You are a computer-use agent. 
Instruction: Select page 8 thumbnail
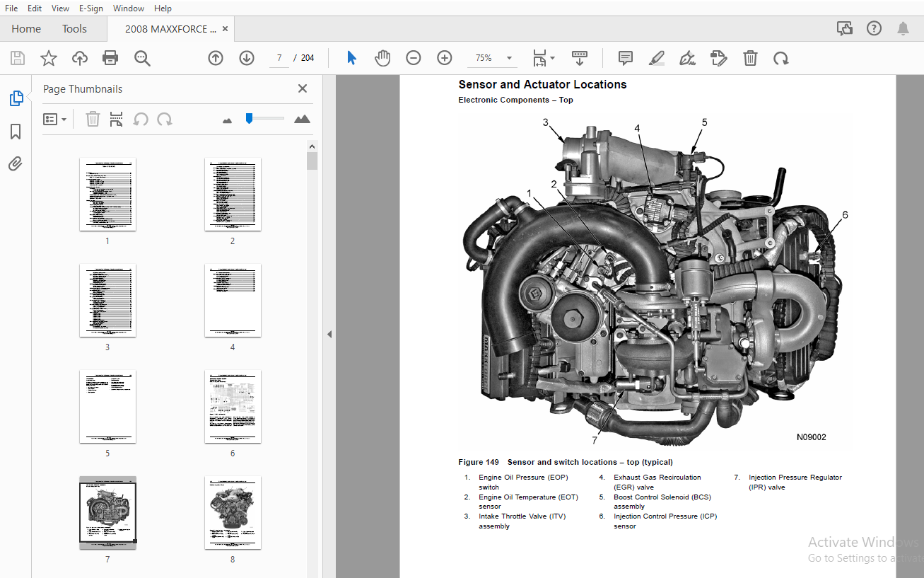tap(233, 513)
